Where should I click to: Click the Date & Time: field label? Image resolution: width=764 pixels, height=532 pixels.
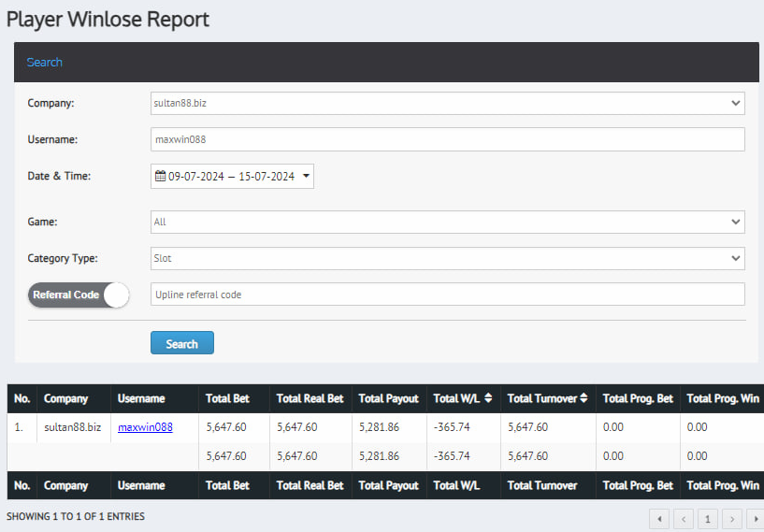click(x=59, y=176)
